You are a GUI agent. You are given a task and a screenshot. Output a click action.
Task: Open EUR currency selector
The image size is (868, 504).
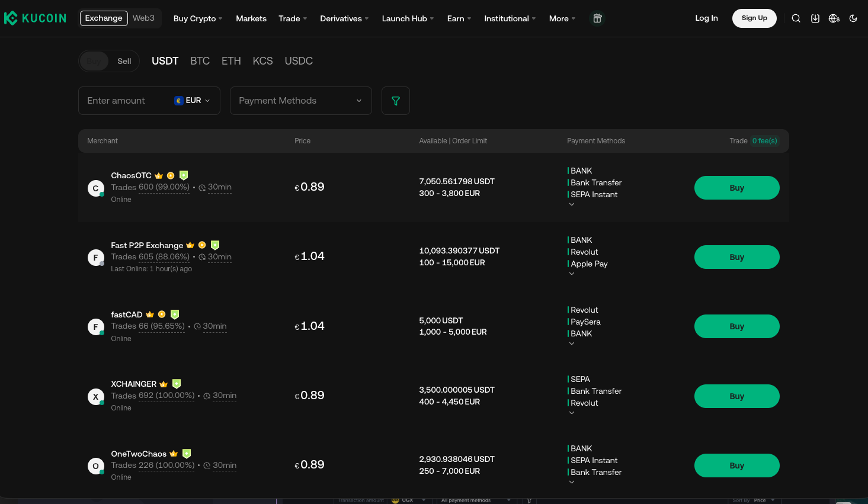tap(192, 101)
